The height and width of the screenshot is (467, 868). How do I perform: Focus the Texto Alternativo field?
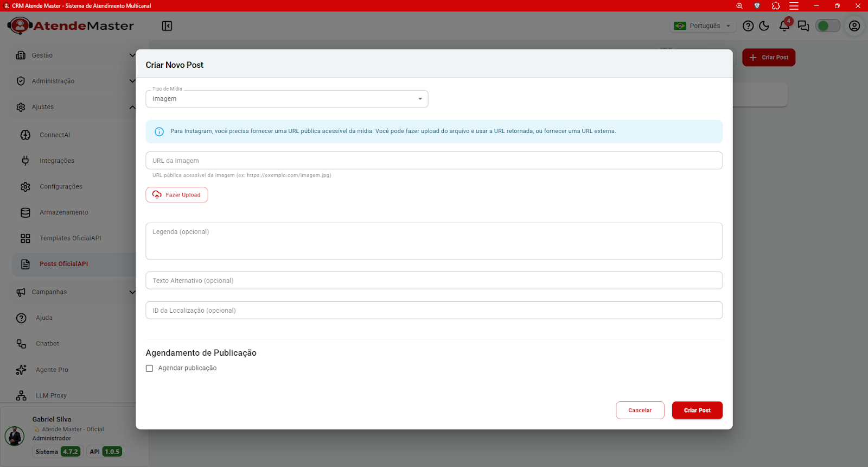(x=434, y=281)
